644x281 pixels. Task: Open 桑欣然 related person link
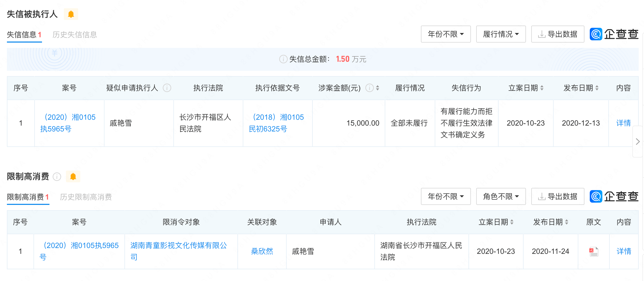pyautogui.click(x=262, y=251)
